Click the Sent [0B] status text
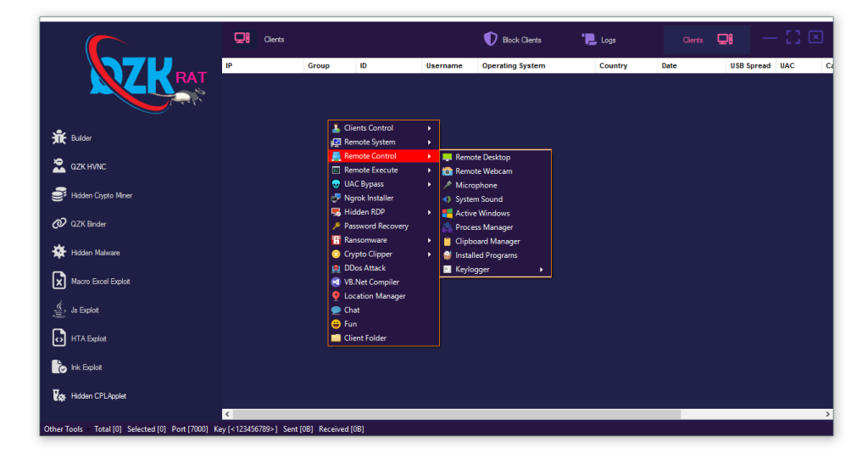Image resolution: width=868 pixels, height=475 pixels. pyautogui.click(x=298, y=429)
